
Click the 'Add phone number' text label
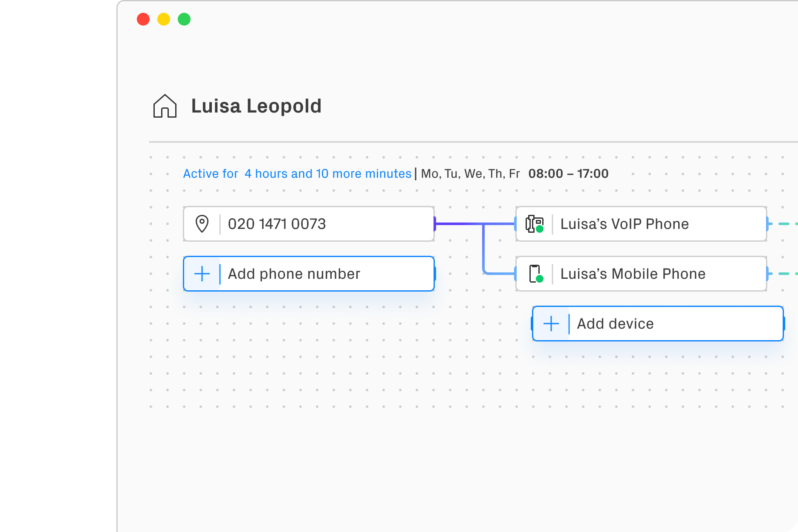tap(294, 274)
